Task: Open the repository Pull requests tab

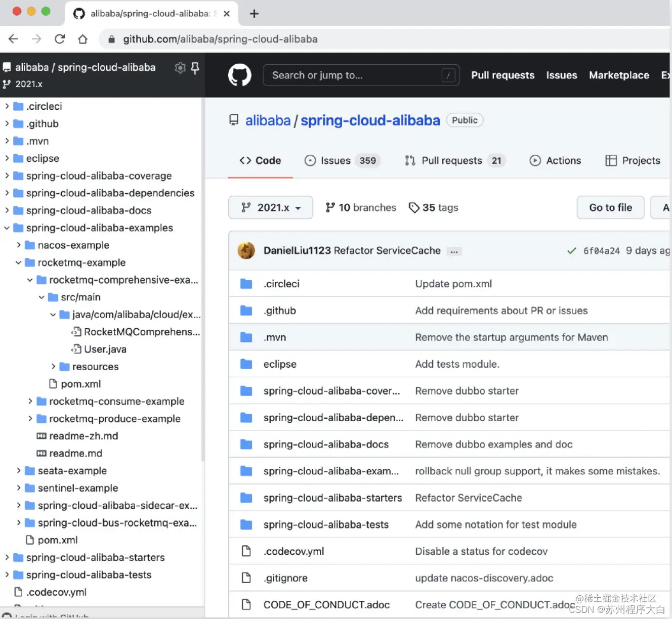Action: 455,161
